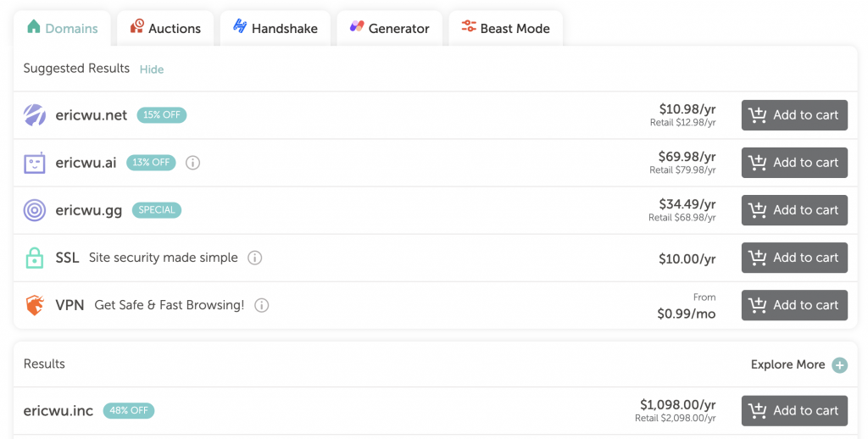Open info icon beside VPN description

coord(261,306)
